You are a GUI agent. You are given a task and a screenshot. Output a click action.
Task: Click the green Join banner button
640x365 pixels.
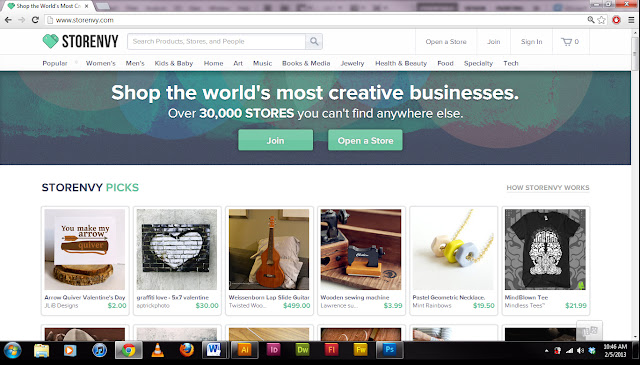(276, 140)
